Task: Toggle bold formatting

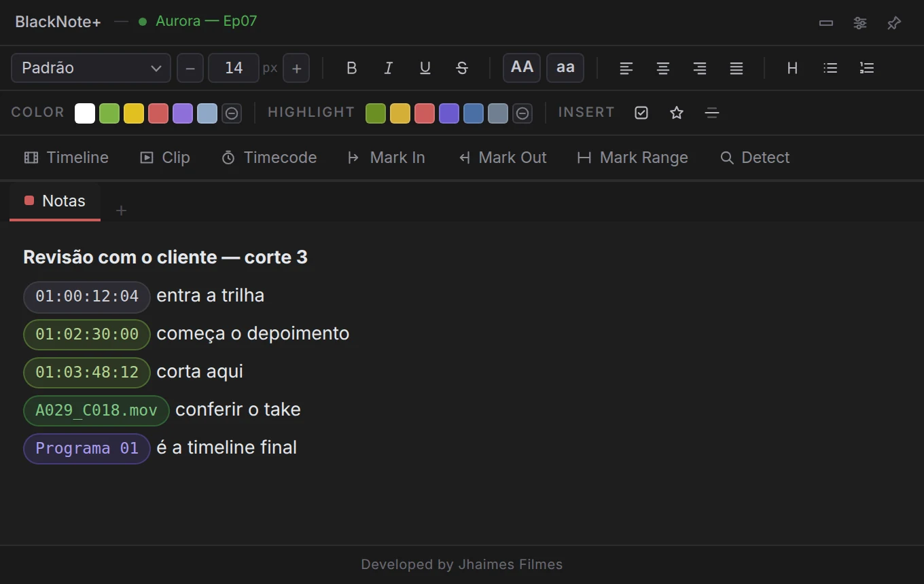Action: click(x=351, y=68)
